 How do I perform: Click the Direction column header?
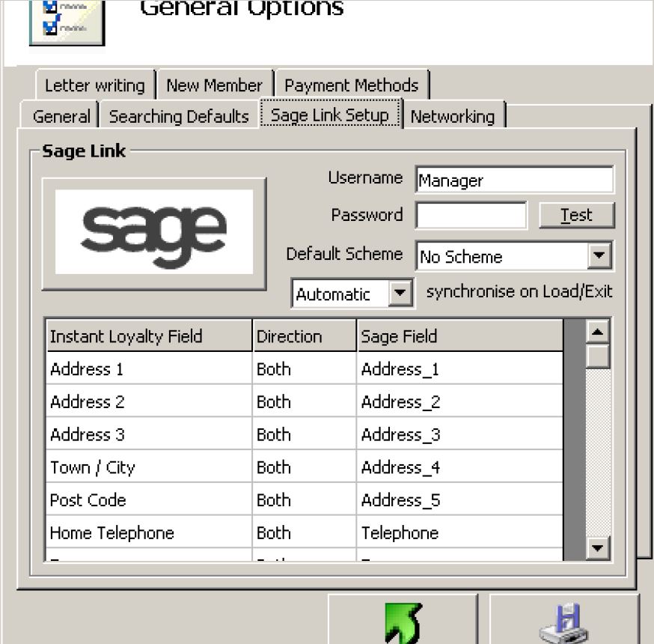[305, 336]
